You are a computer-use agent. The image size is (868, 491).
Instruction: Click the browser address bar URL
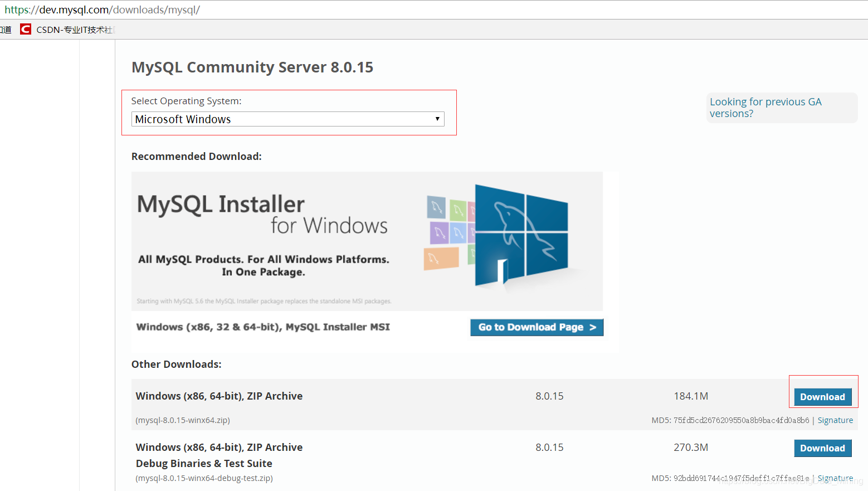click(103, 9)
